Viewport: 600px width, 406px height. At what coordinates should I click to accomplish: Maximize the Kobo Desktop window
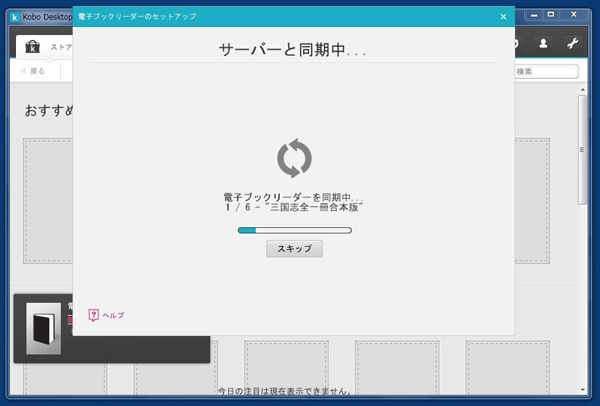click(551, 15)
